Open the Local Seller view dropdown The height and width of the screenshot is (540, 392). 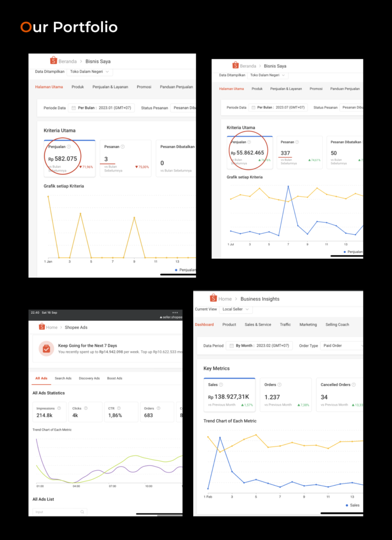(236, 310)
